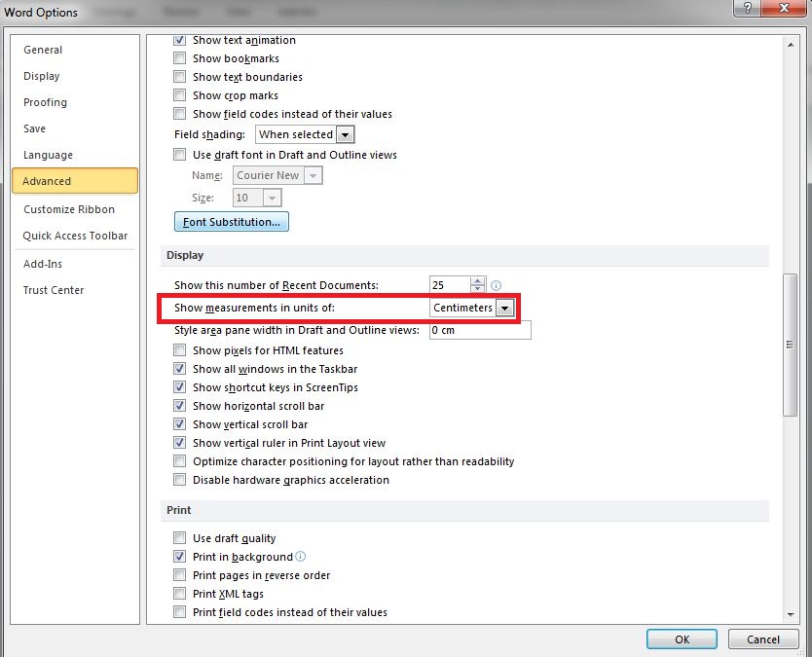Open the Proofing category
The width and height of the screenshot is (812, 657).
pos(75,102)
